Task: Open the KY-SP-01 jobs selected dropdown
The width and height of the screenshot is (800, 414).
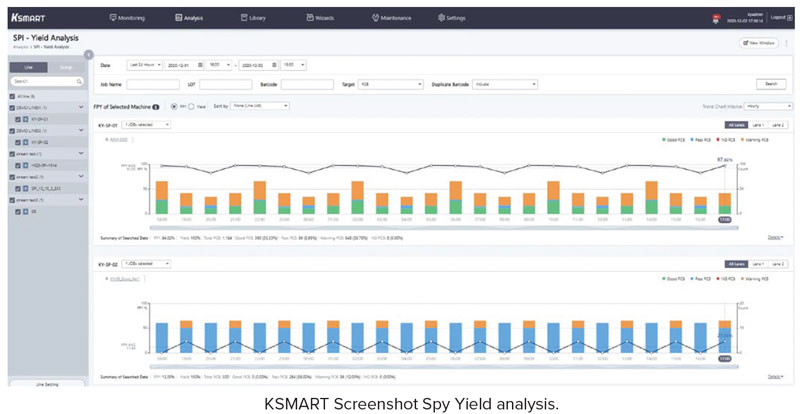Action: pyautogui.click(x=146, y=125)
